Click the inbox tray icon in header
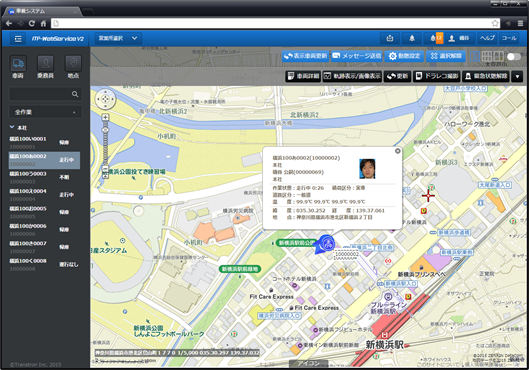Screen dimensions: 529x370 click(x=390, y=38)
